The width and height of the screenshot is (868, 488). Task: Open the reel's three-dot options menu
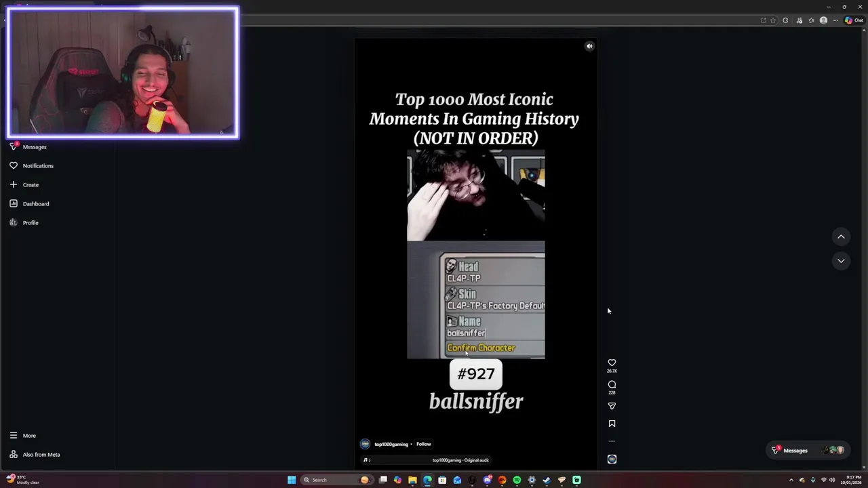(x=612, y=441)
